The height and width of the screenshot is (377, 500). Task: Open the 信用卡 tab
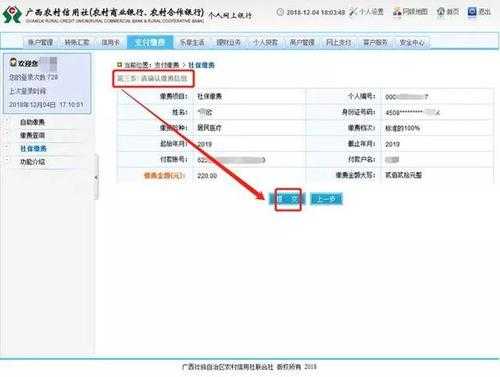110,42
